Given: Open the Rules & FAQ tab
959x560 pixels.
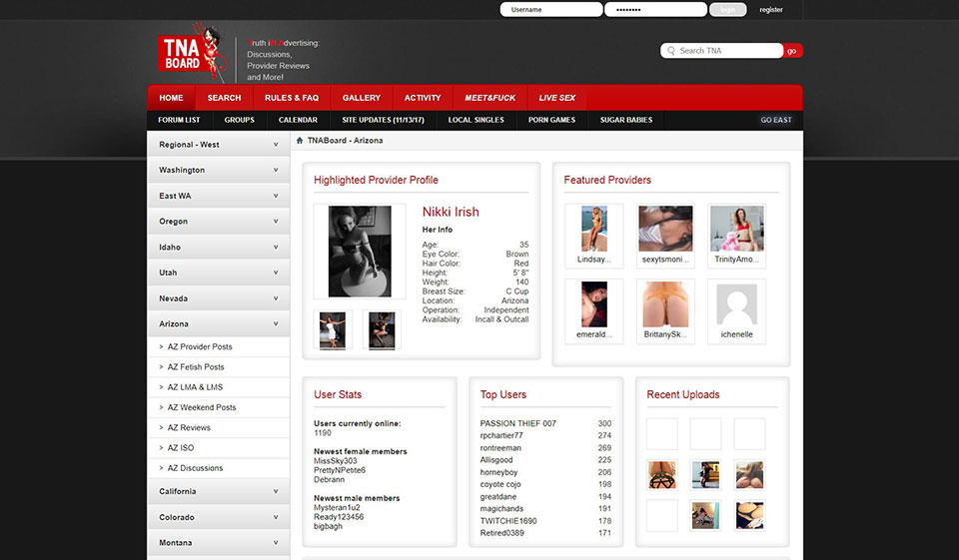Looking at the screenshot, I should pos(292,98).
